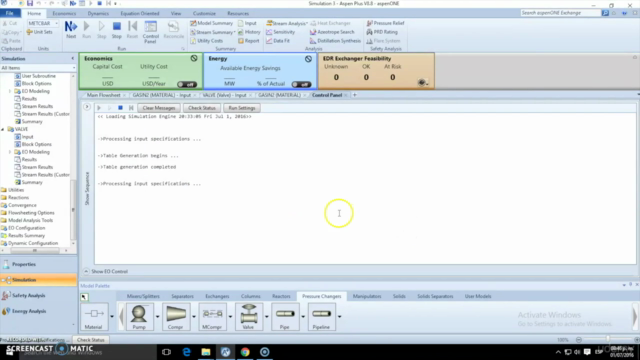Select the Pump block in Model Palette
640x360 pixels.
pyautogui.click(x=139, y=317)
